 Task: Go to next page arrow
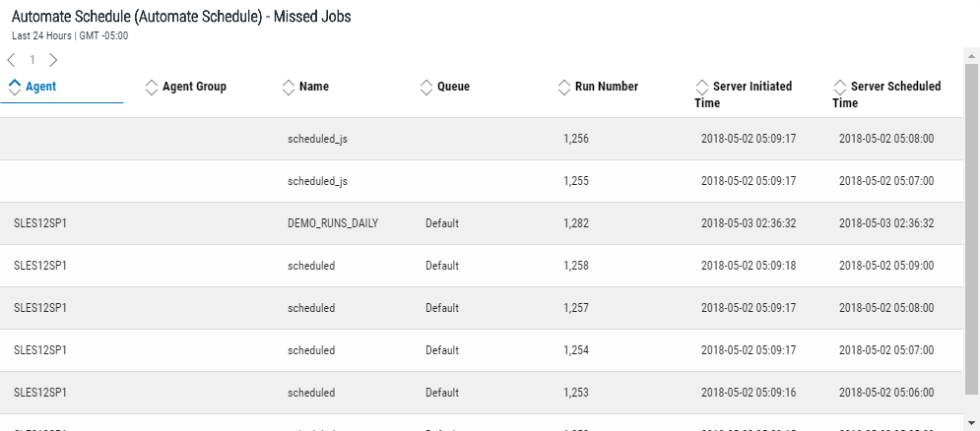53,60
